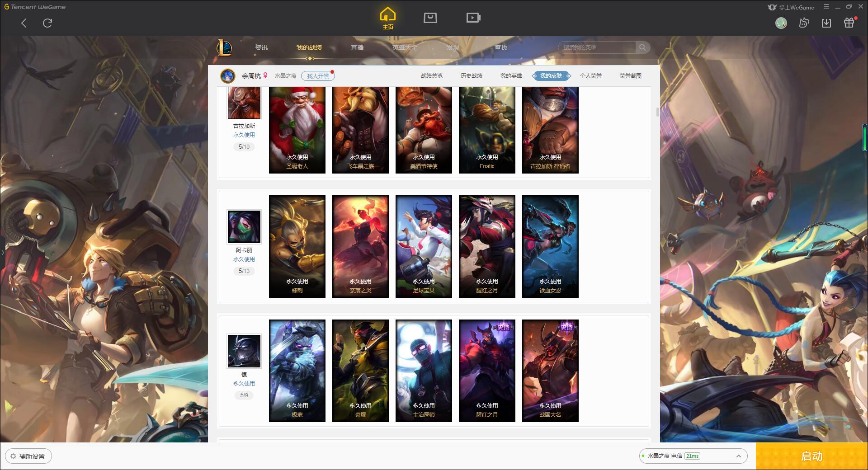The image size is (868, 470).
Task: Open the 战国大名 skin card
Action: point(550,371)
